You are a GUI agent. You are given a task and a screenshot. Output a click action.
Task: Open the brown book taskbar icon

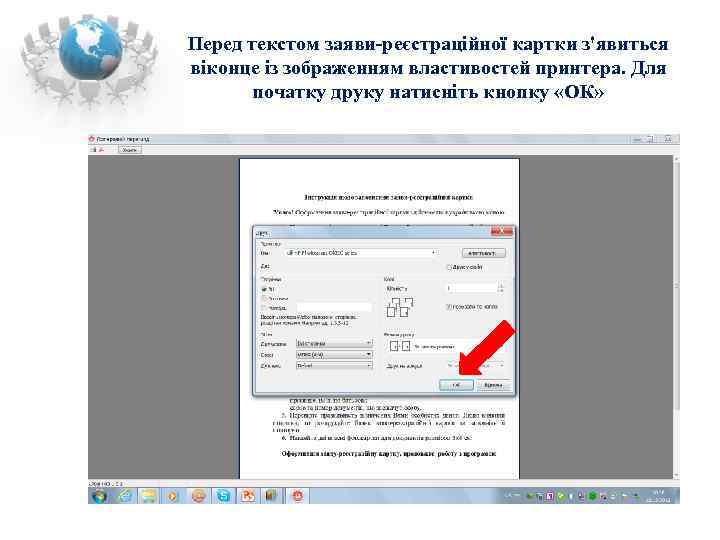pos(271,496)
